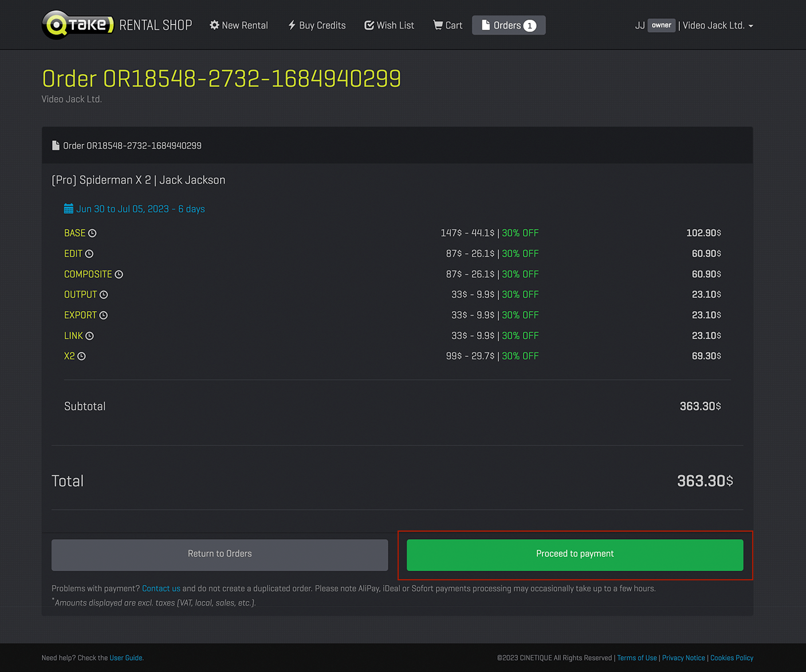This screenshot has height=672, width=806.
Task: Click the '[Pro] Spiderman X 2 | Jack Jackson' title
Action: [x=139, y=180]
